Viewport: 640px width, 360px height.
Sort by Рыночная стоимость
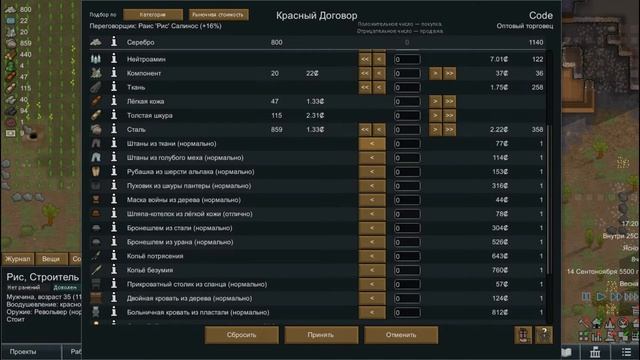[x=218, y=15]
